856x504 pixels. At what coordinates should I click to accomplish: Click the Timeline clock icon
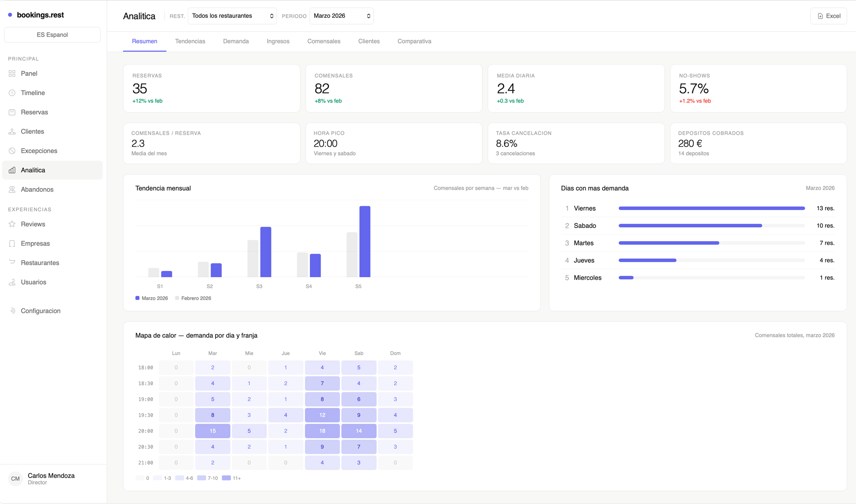point(12,93)
